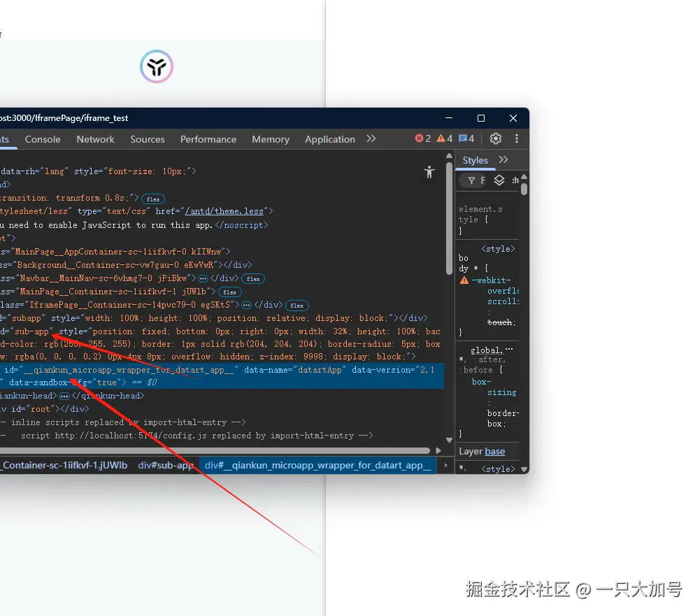Switch to the Network tab
The image size is (700, 616).
tap(96, 139)
